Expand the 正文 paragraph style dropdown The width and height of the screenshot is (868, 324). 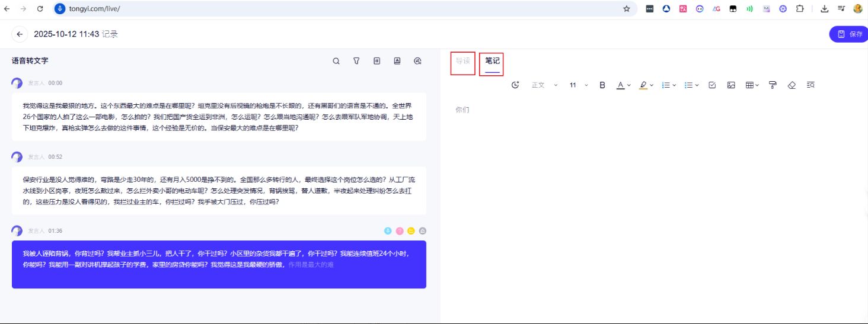(544, 85)
